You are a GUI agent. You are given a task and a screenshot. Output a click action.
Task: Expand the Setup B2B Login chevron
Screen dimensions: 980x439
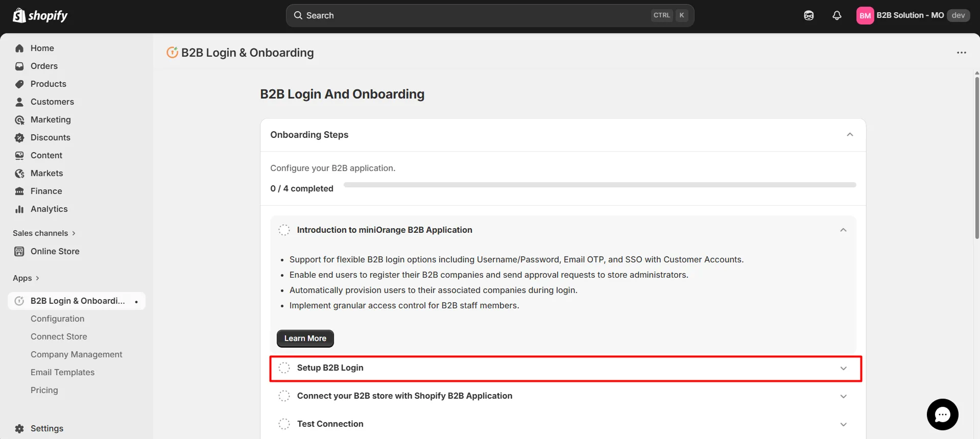coord(843,368)
